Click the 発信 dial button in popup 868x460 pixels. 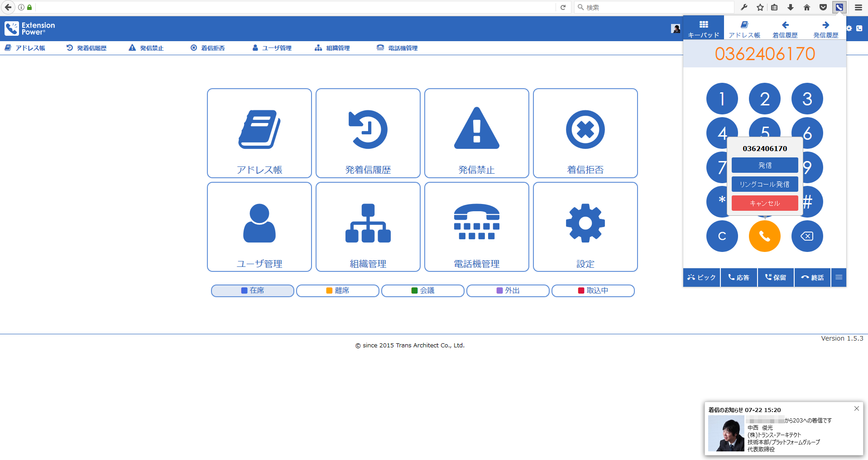coord(764,165)
